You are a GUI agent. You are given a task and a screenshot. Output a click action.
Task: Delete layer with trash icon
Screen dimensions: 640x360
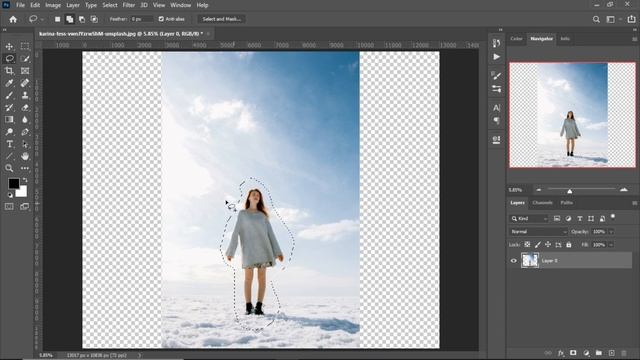[624, 353]
